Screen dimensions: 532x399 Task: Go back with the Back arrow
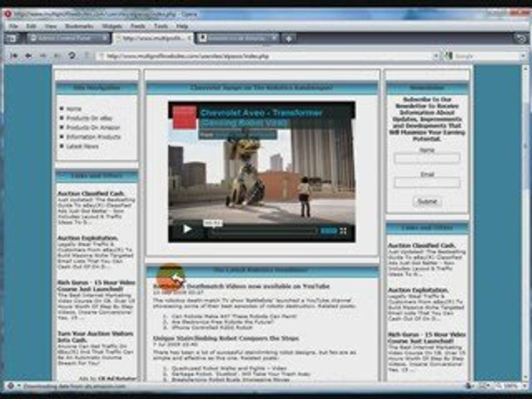pyautogui.click(x=28, y=55)
